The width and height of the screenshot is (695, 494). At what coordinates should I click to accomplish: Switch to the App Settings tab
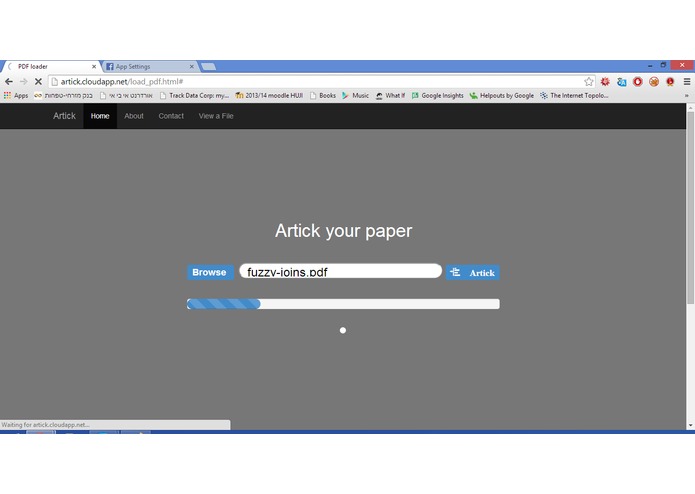tap(150, 66)
